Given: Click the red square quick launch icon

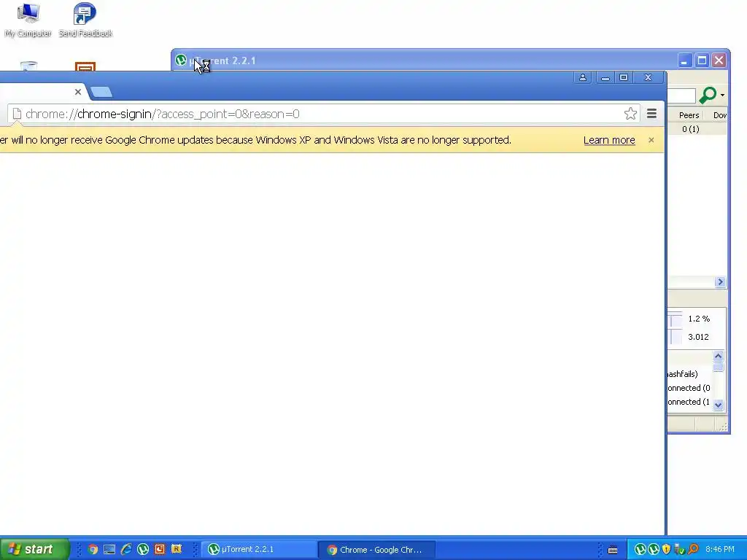Looking at the screenshot, I should point(160,549).
